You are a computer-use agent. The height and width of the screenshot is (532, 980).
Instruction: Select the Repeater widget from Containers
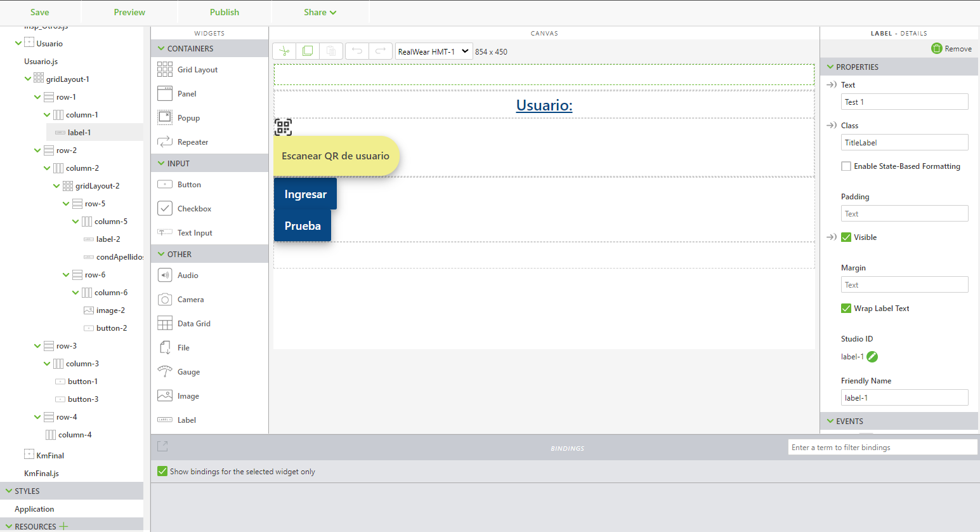pos(184,142)
